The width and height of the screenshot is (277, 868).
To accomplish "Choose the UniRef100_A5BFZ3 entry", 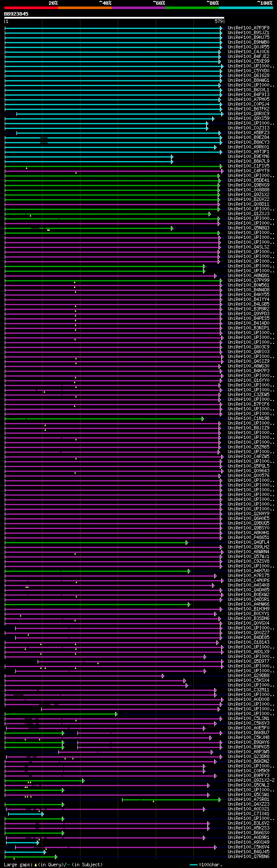I will pos(248,132).
